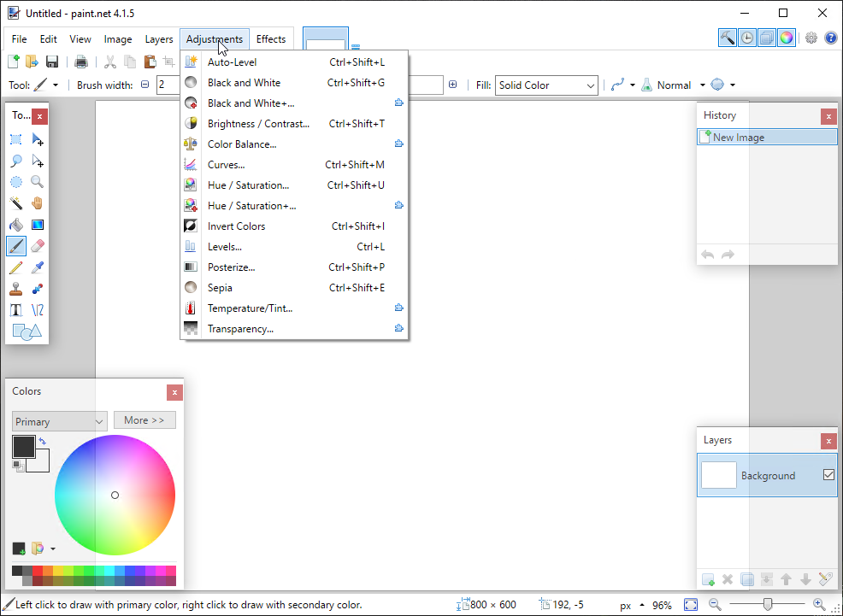Click the Brush width input field
The width and height of the screenshot is (843, 616).
pyautogui.click(x=168, y=85)
